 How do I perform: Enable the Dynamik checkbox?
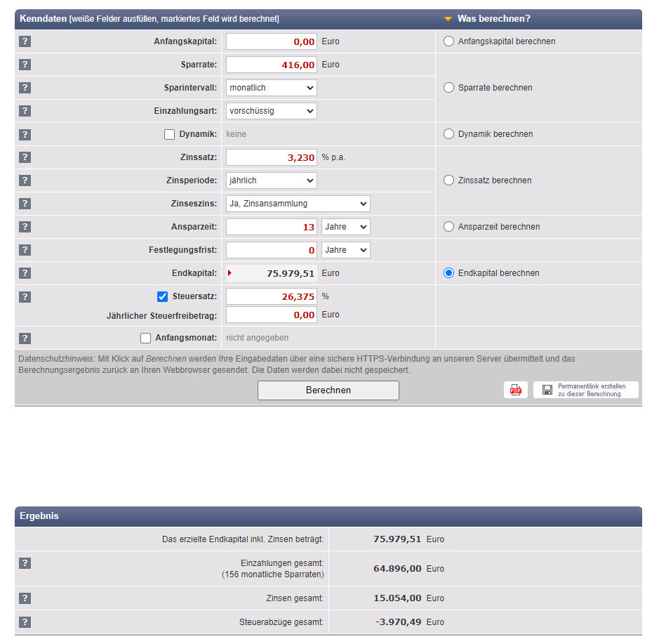(169, 134)
